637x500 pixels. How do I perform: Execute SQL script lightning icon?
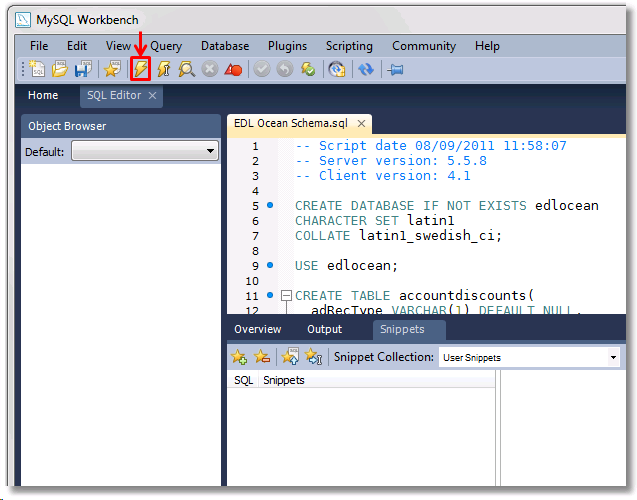[141, 69]
